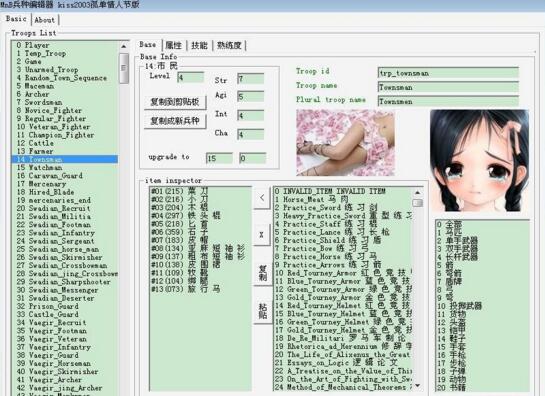Image resolution: width=545 pixels, height=396 pixels.
Task: Click the Plural troop name field
Action: [x=448, y=102]
